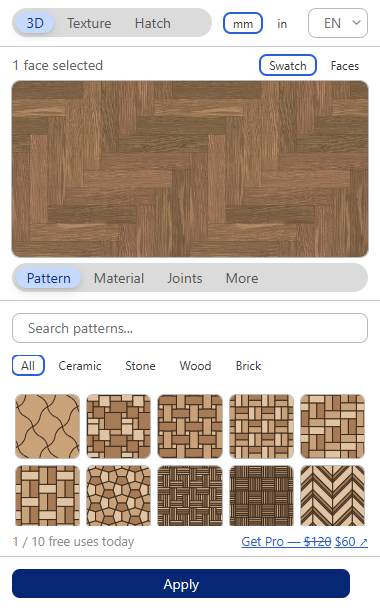Screen dimensions: 380x610
Task: Switch to 3D view mode
Action: [35, 23]
